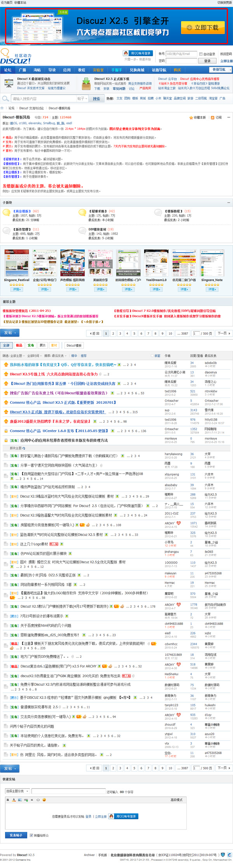Click the bold icon in quick post editor
This screenshot has height=868, width=233.
(x=8, y=799)
